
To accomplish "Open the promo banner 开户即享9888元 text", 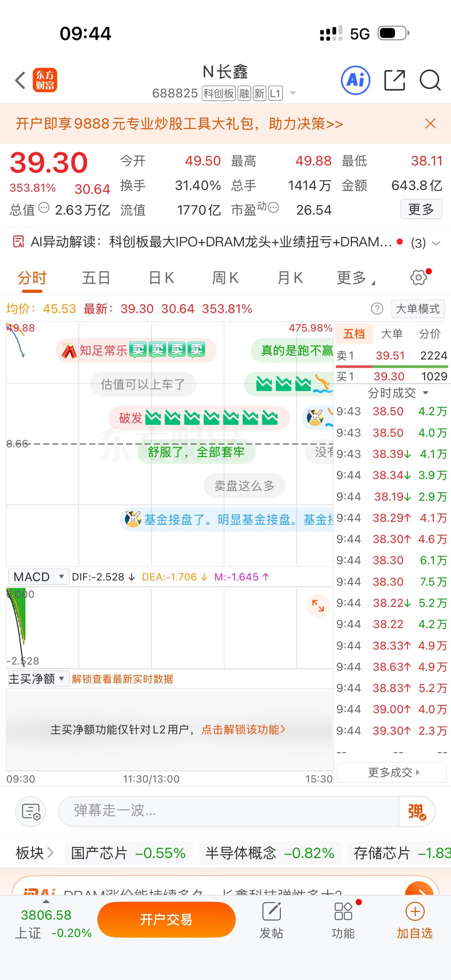I will coord(179,123).
